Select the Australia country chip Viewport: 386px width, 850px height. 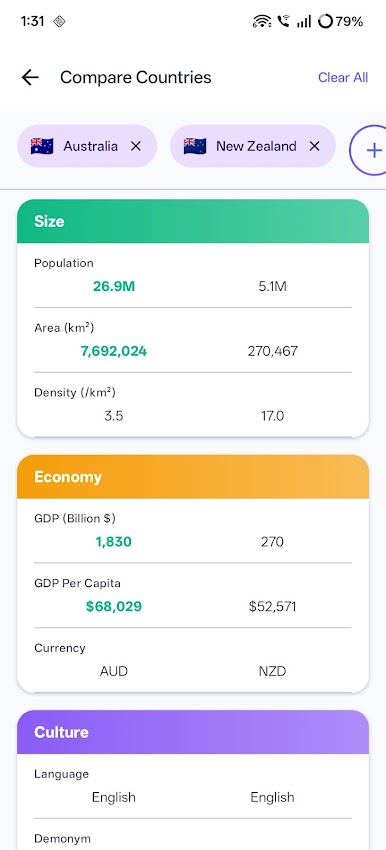(87, 146)
